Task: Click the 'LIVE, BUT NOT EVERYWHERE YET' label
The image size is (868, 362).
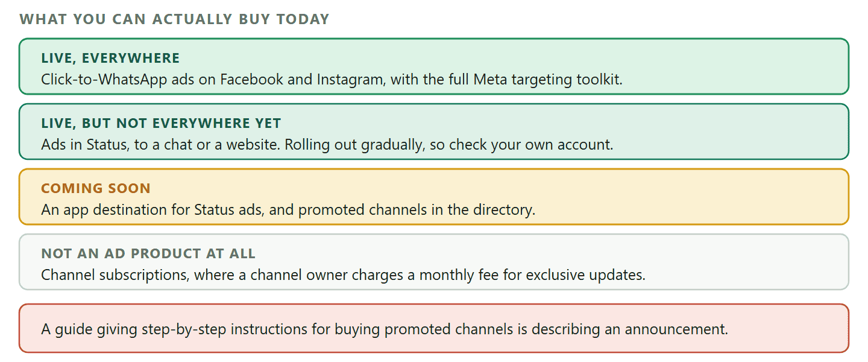Action: (x=161, y=123)
